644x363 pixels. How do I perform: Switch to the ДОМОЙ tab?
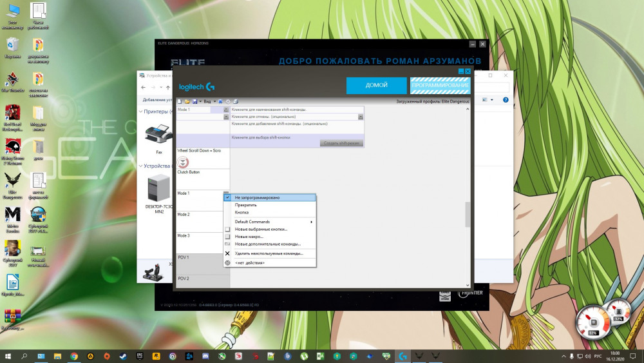coord(376,85)
